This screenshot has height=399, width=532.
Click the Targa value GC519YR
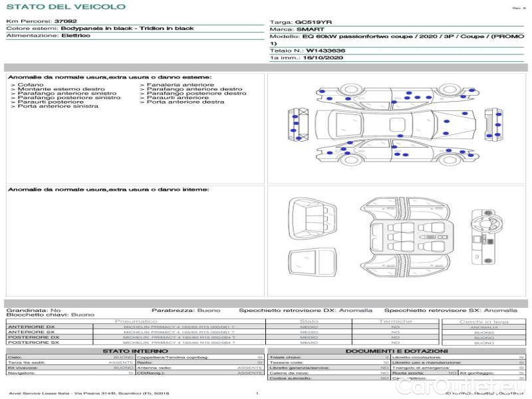[313, 23]
